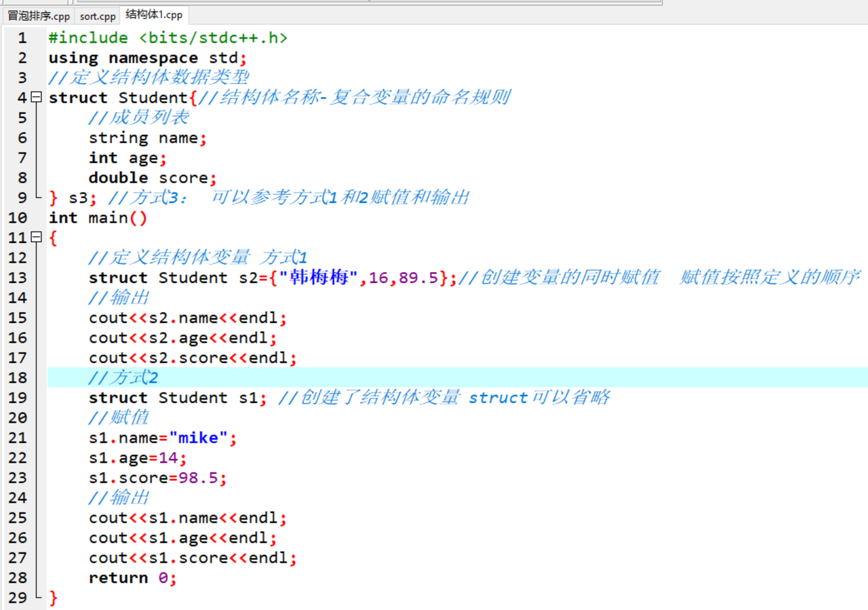The image size is (868, 610).
Task: Open the sort.cpp editor tab
Action: tap(98, 16)
